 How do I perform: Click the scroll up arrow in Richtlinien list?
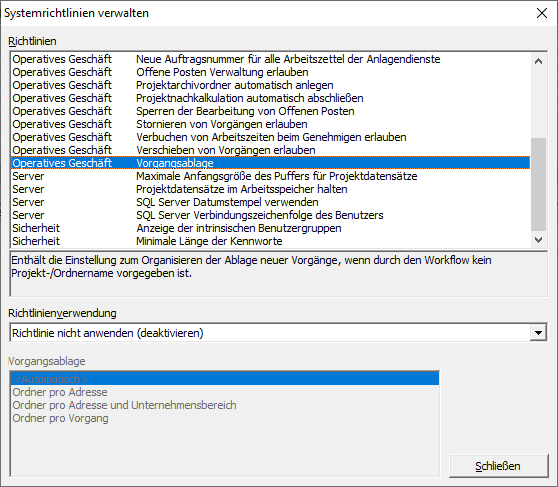[x=538, y=61]
